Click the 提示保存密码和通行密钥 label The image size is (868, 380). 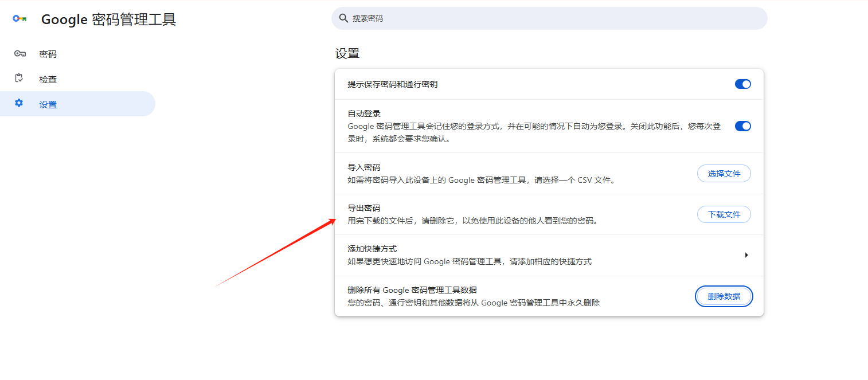point(393,84)
